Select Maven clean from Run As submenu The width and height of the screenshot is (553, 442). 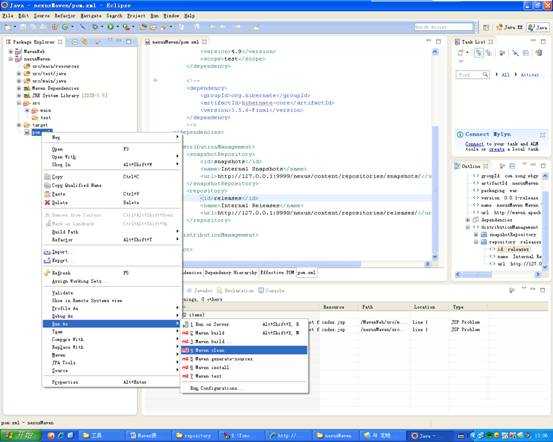244,350
